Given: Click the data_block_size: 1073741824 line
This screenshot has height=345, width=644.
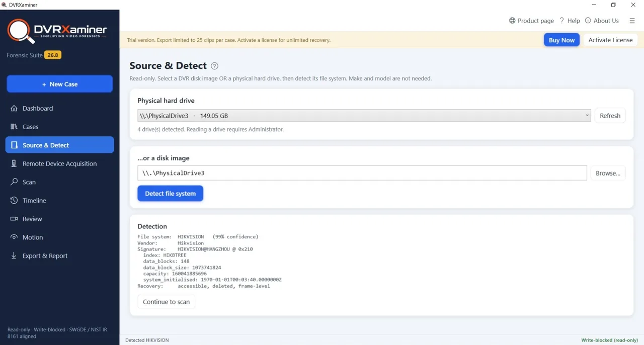Looking at the screenshot, I should coord(182,268).
